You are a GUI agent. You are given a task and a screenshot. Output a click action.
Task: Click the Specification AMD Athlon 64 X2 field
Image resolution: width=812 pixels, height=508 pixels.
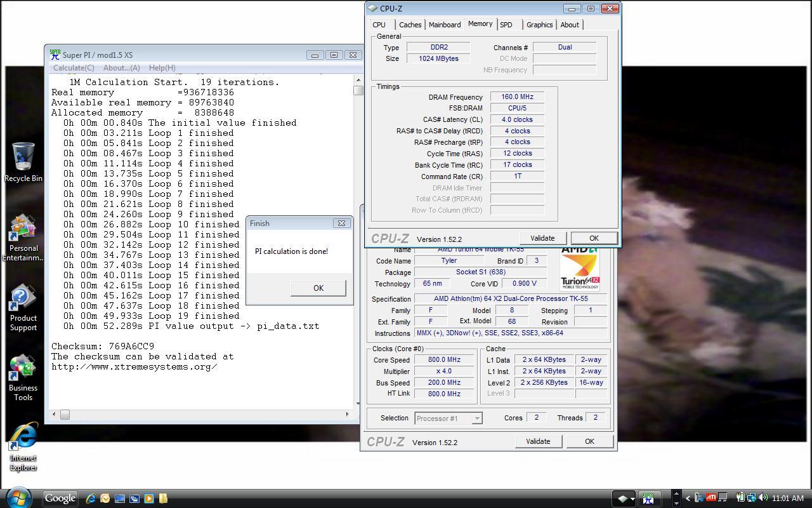(511, 298)
